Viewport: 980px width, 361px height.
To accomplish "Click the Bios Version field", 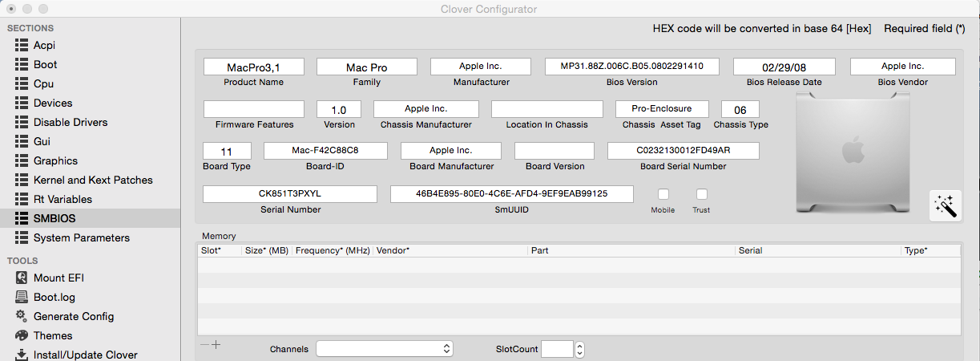I will click(632, 67).
